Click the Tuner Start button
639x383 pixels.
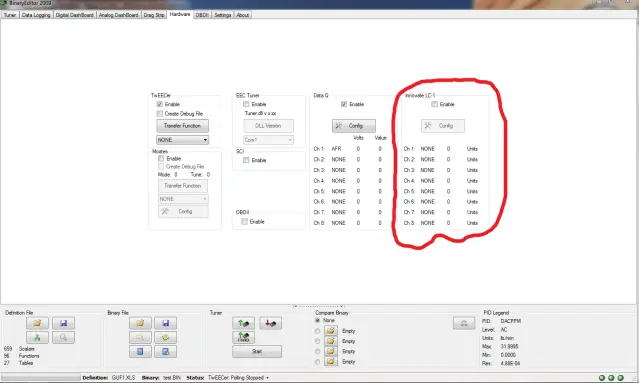[x=257, y=352]
